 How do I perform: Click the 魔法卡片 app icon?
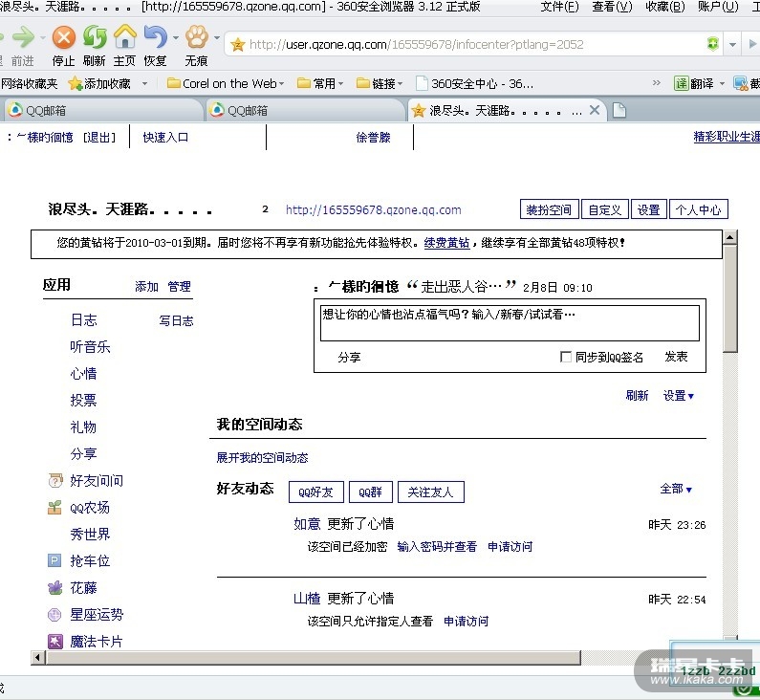pos(55,642)
